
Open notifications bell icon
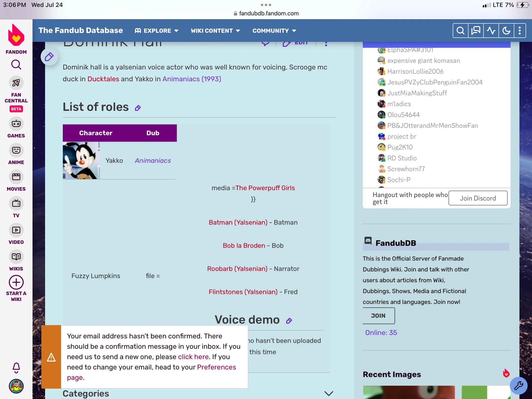tap(16, 368)
